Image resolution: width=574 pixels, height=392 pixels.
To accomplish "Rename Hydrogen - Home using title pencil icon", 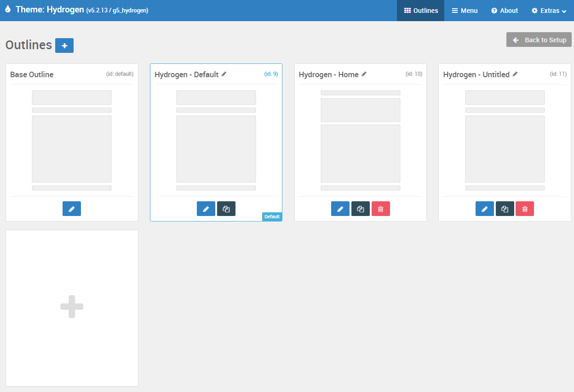I will 364,74.
